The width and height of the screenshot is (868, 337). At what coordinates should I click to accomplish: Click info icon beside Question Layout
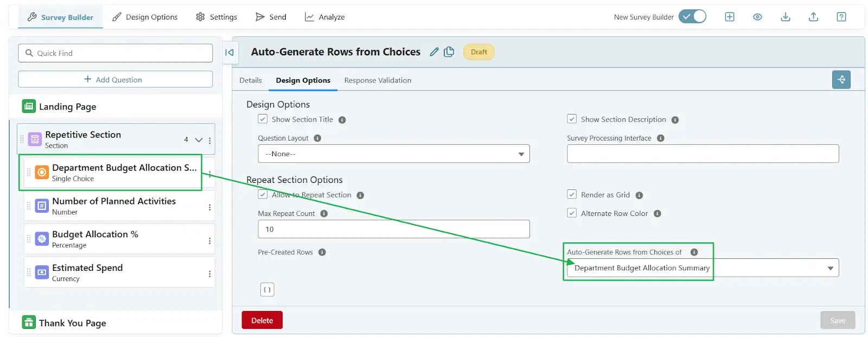[x=318, y=138]
